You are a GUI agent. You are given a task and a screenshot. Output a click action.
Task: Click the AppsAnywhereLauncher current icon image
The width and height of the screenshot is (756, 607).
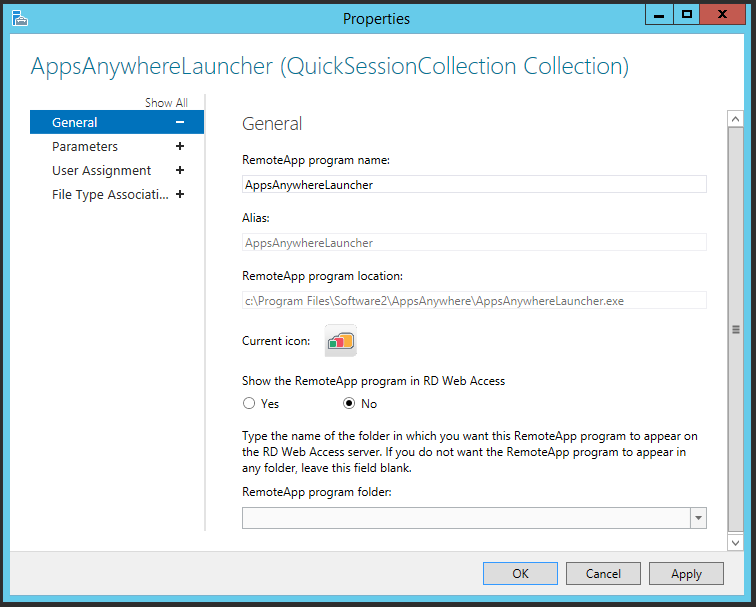point(341,341)
